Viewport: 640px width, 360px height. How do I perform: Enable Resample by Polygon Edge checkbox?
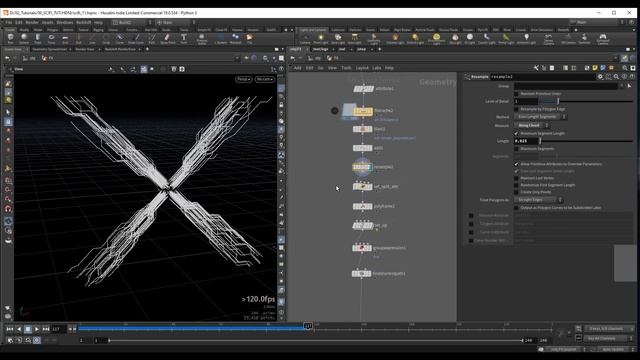(x=516, y=109)
